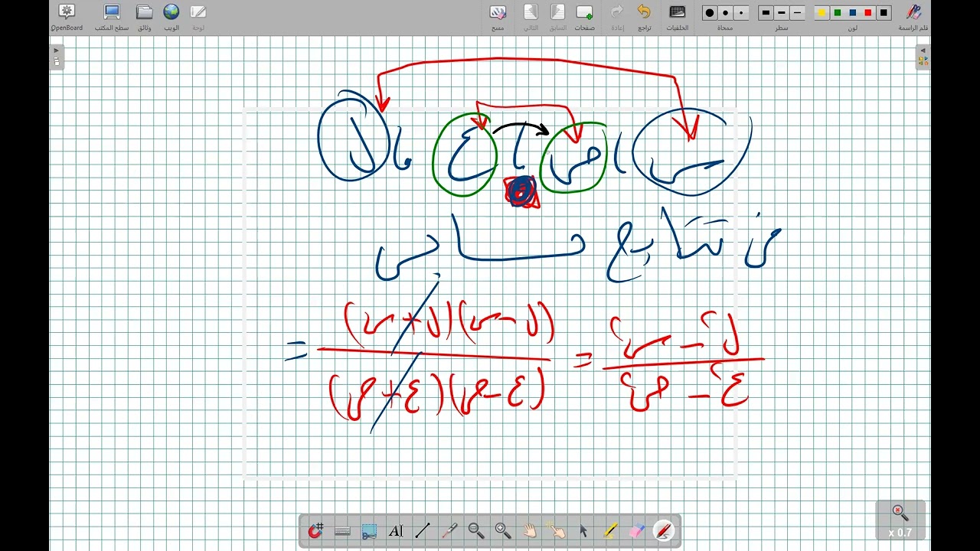980x551 pixels.
Task: Select the Interact with items pointing hand
Action: tap(557, 530)
